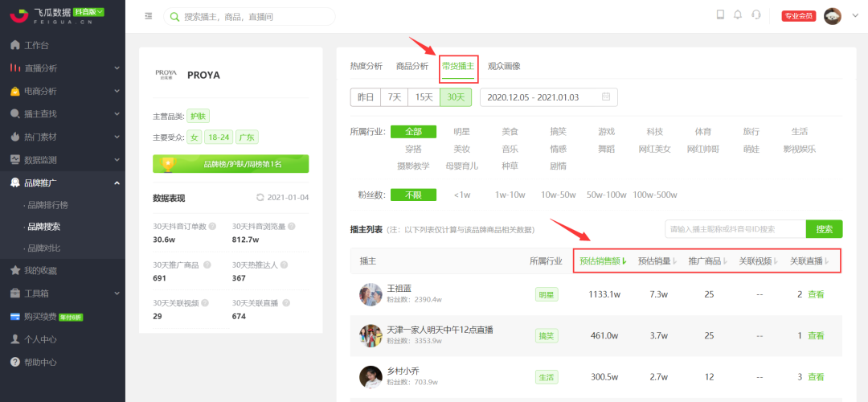Click the user avatar picture
Image resolution: width=868 pixels, height=402 pixels.
pyautogui.click(x=833, y=16)
